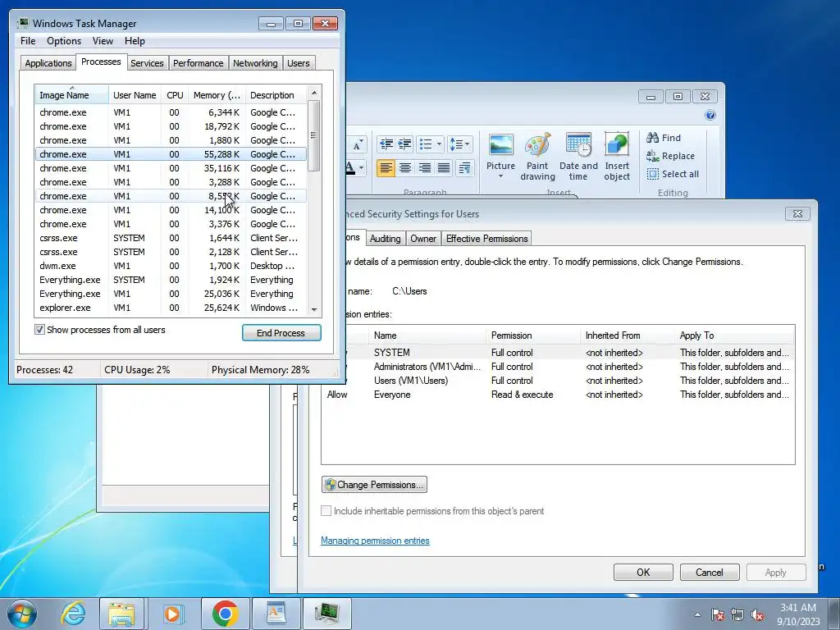Switch to the Services tab
The height and width of the screenshot is (630, 840).
[x=147, y=62]
